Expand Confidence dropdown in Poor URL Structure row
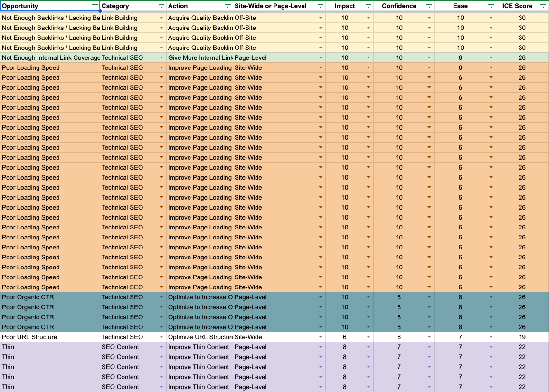 429,337
